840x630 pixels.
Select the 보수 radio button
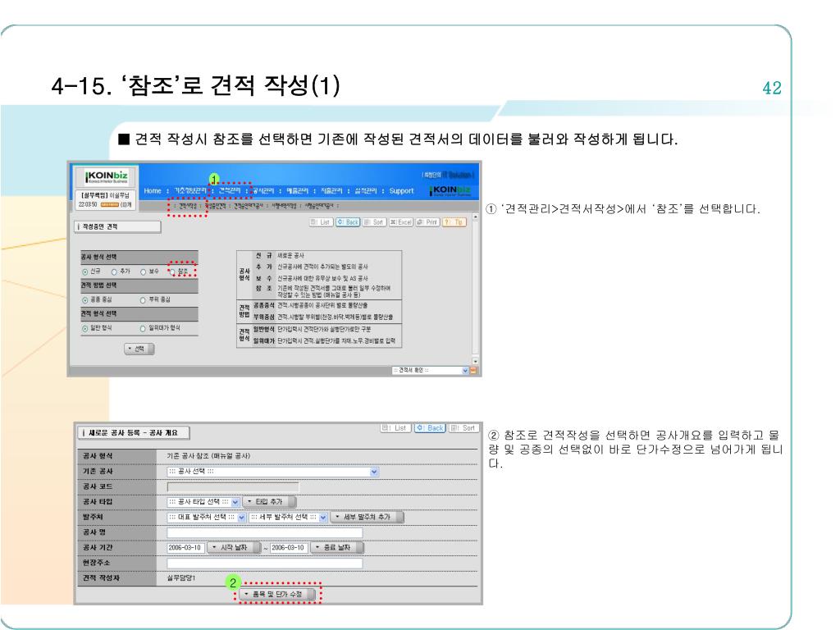click(143, 272)
